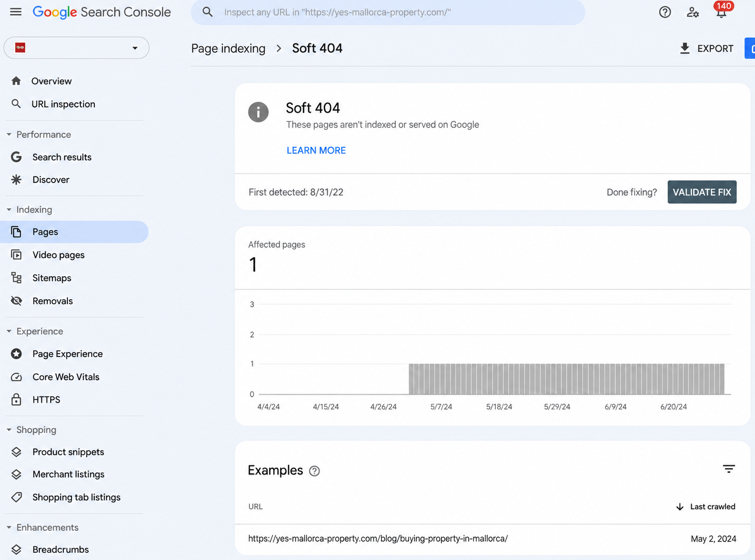755x560 pixels.
Task: Open Shopping tab listings label
Action: 76,497
